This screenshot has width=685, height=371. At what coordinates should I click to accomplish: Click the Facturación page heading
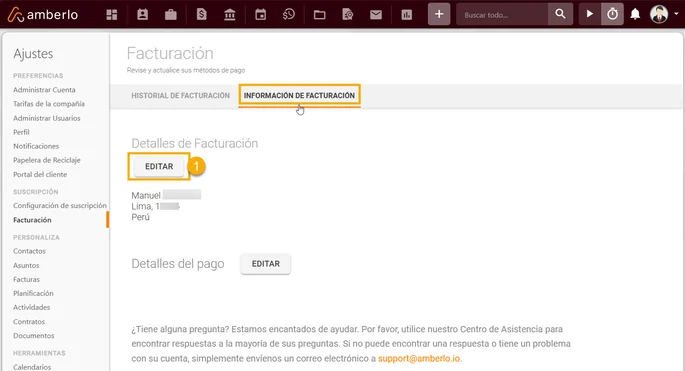tap(170, 53)
